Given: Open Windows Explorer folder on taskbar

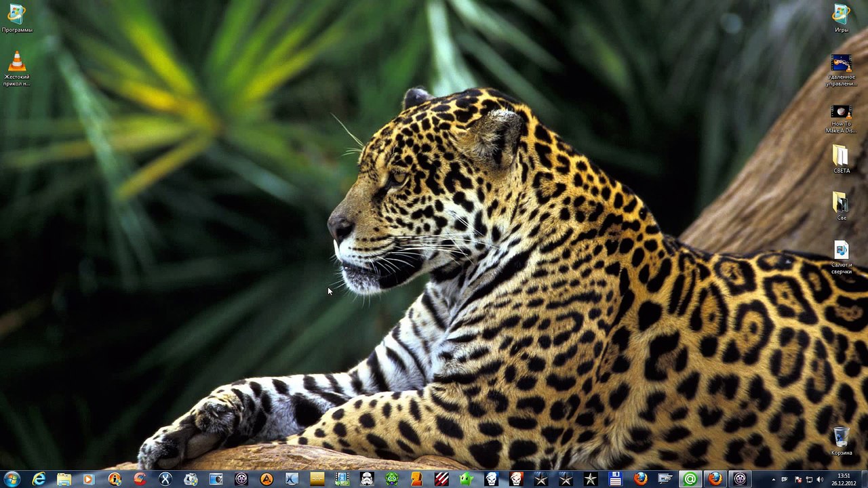Looking at the screenshot, I should [x=64, y=479].
